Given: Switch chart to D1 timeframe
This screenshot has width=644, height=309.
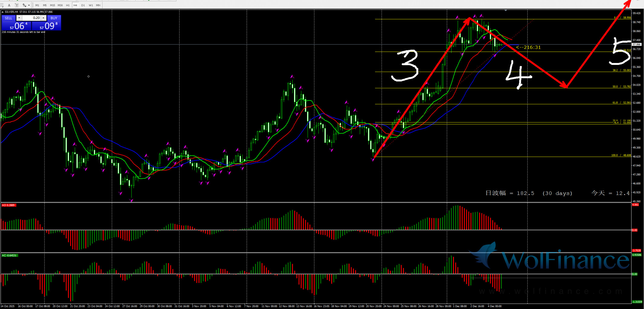Looking at the screenshot, I should (x=83, y=5).
